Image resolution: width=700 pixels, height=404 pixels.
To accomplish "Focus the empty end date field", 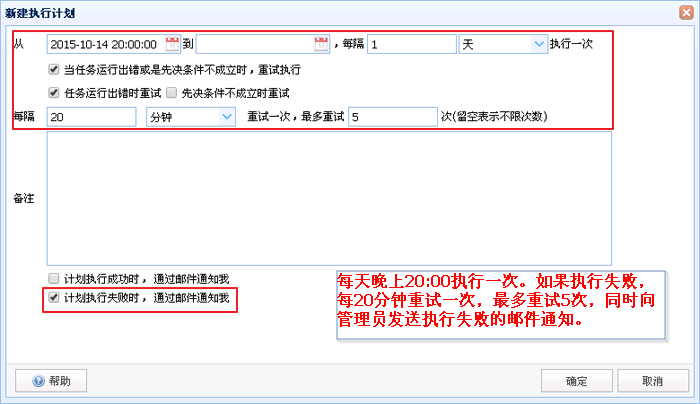I will [255, 44].
